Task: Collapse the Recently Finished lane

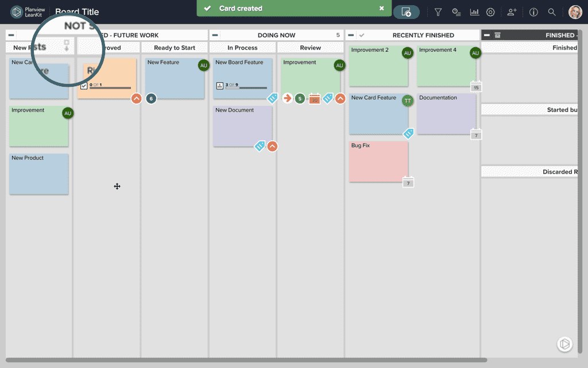Action: [351, 35]
